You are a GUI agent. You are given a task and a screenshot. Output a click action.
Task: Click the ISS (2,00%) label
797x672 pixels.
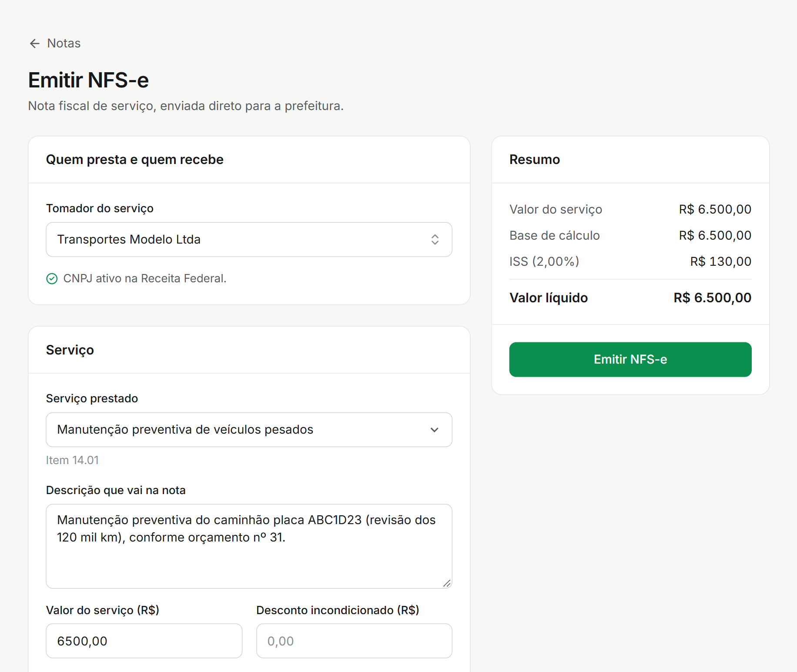[544, 261]
